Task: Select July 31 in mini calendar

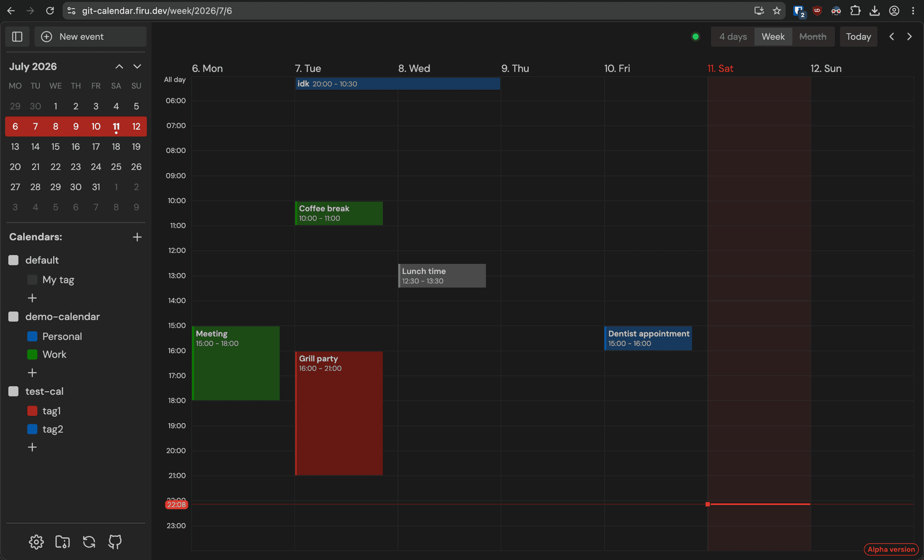Action: coord(96,187)
